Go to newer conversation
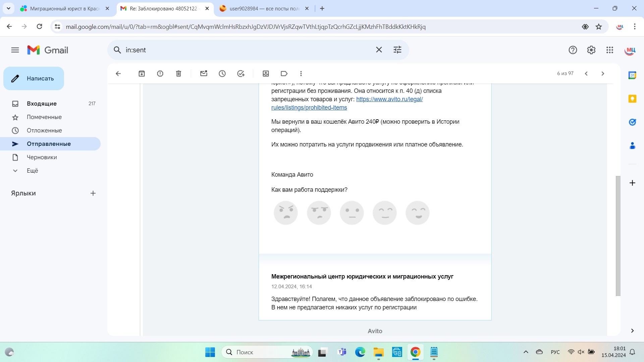 click(x=586, y=74)
